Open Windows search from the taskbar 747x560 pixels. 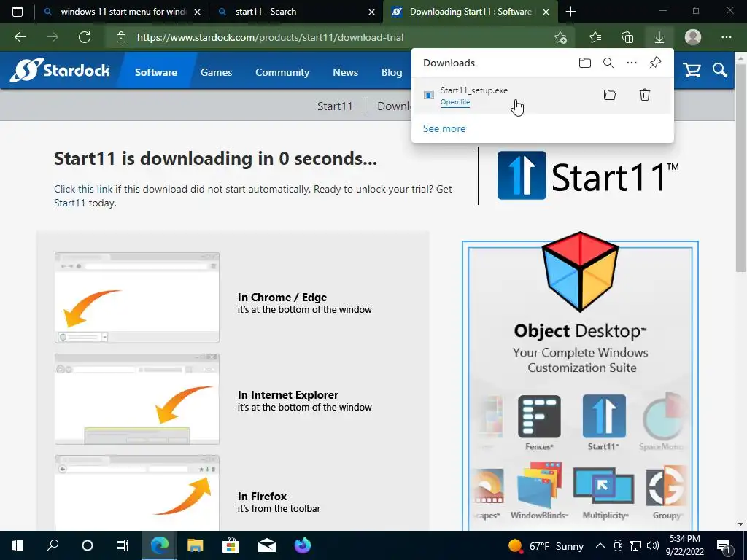click(53, 545)
